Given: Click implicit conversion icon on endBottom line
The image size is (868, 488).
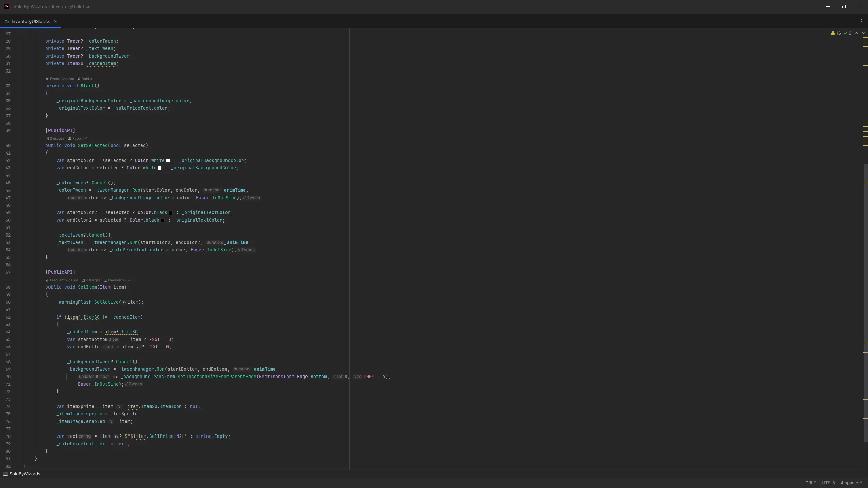Looking at the screenshot, I should coord(138,347).
